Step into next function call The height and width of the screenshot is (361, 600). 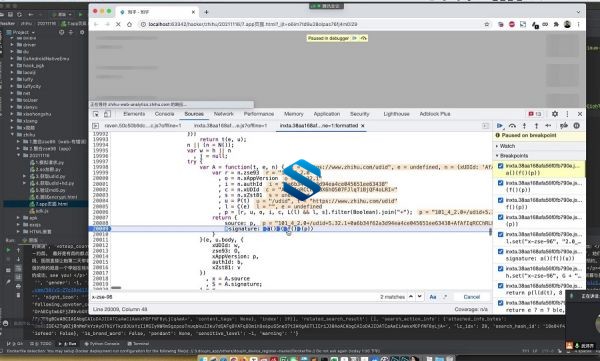click(x=524, y=126)
